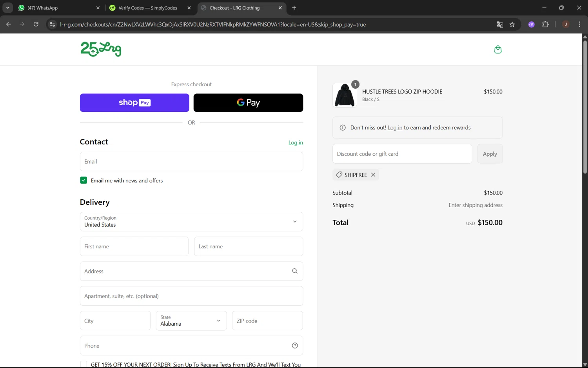Viewport: 588px width, 368px height.
Task: Focus the Apartment, suite field
Action: coord(191,296)
